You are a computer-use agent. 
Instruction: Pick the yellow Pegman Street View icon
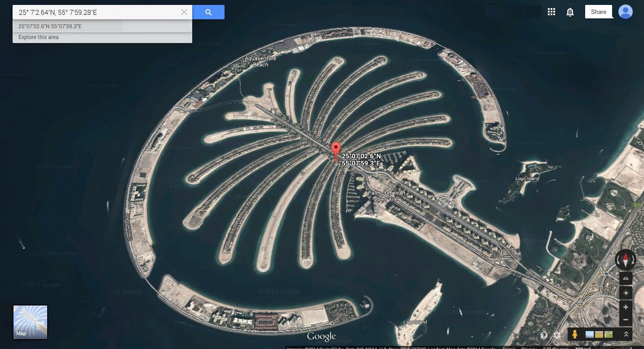(x=575, y=334)
